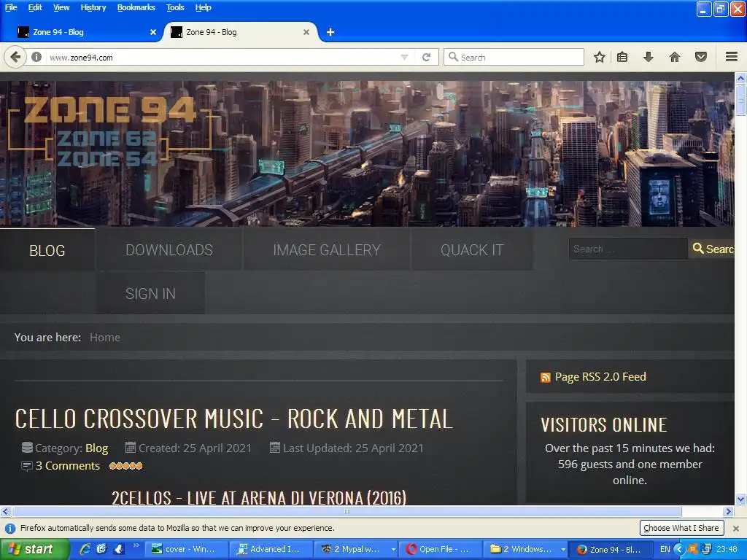Click the horizontal scrollbar left arrow
The width and height of the screenshot is (747, 560).
coord(5,511)
